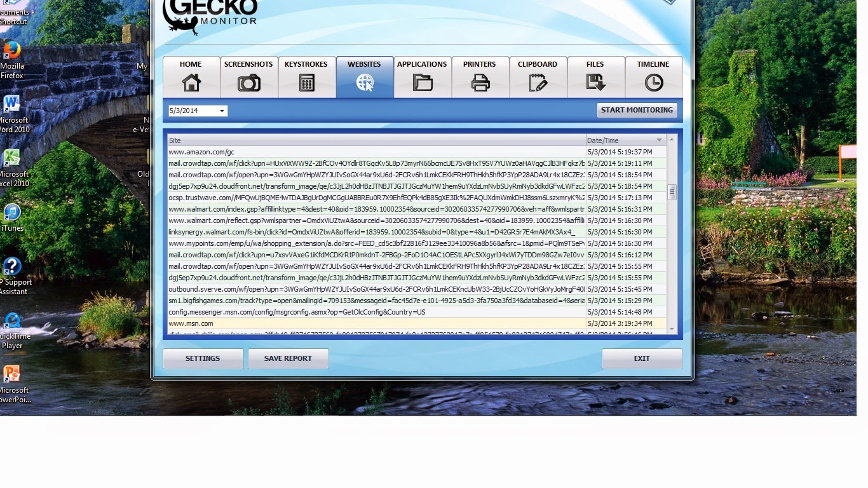Click the list scrollbar up arrow
Screen dimensions: 868x488
672,139
